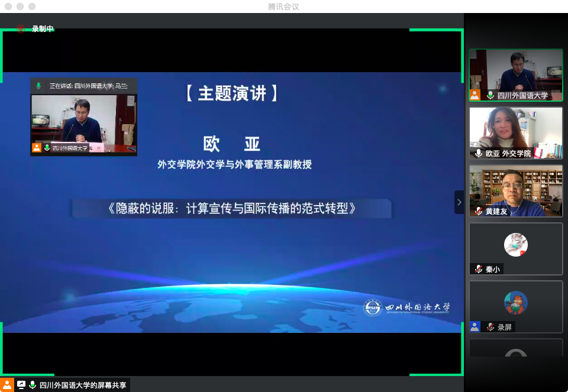Click the 录制中 recording status label

pos(43,28)
